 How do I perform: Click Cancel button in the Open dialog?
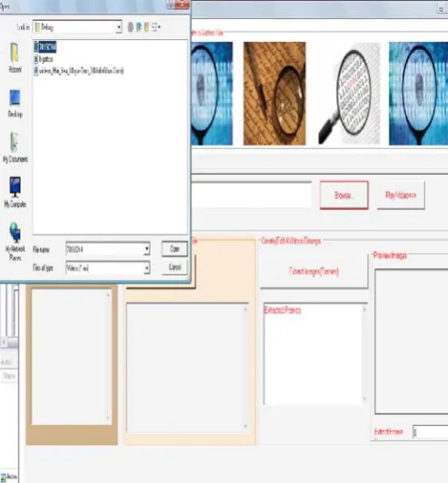point(174,267)
